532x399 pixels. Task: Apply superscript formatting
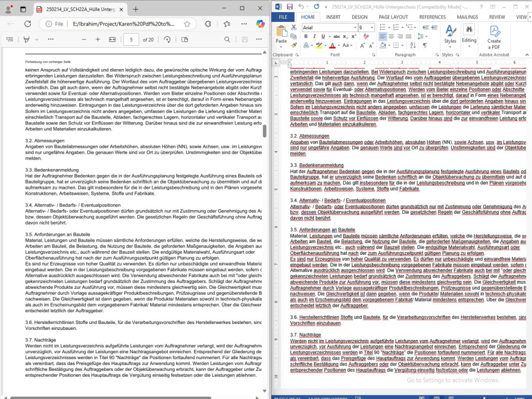(354, 36)
